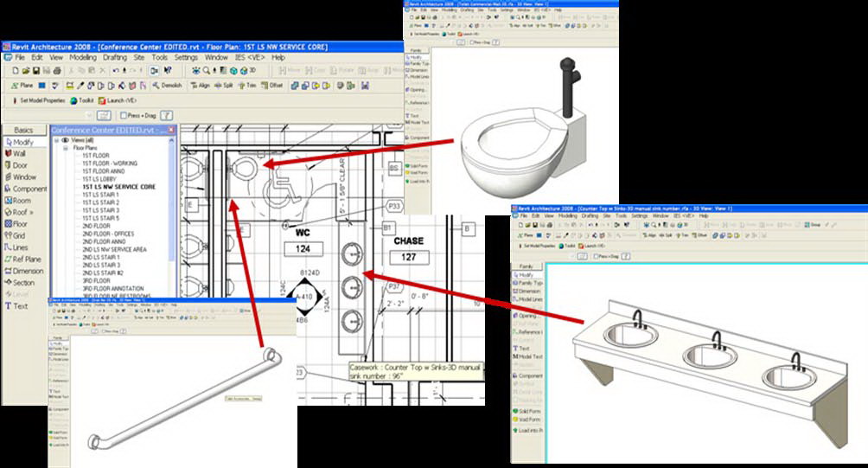This screenshot has width=868, height=468.
Task: Click 3D view icon in main toolbar
Action: [248, 71]
